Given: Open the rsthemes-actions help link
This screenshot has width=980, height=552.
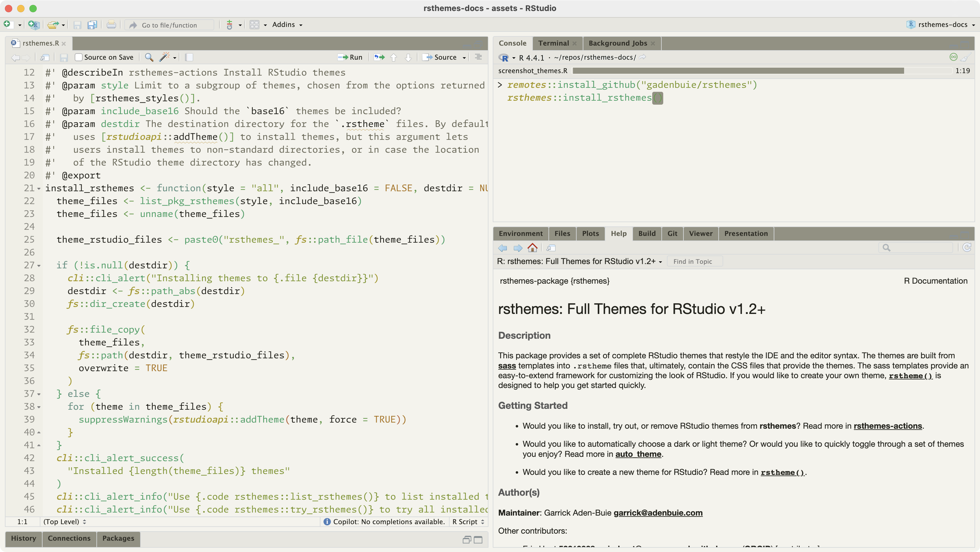Looking at the screenshot, I should pos(888,426).
